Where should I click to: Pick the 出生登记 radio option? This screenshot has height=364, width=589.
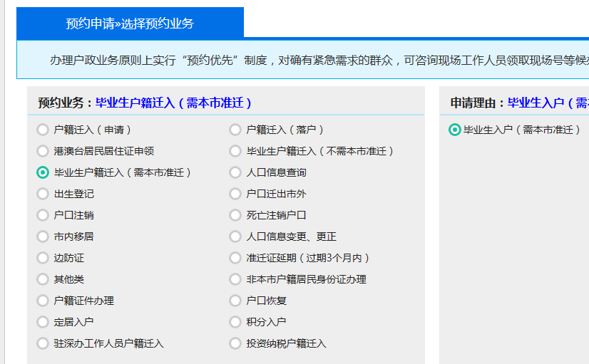43,194
